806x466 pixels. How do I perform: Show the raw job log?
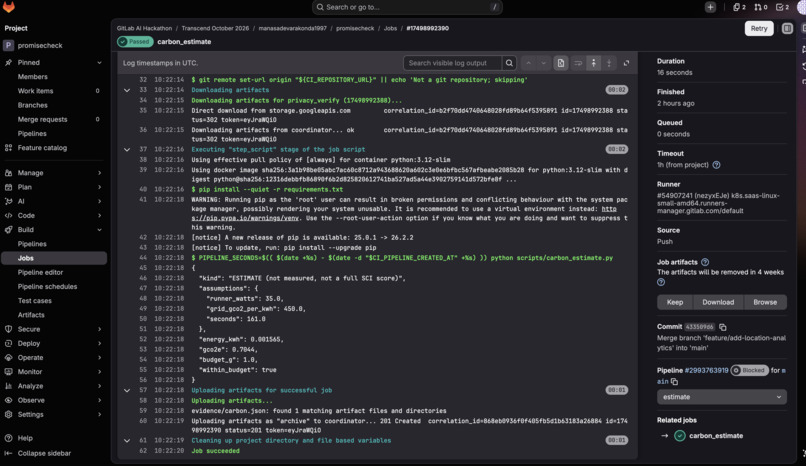coord(561,63)
